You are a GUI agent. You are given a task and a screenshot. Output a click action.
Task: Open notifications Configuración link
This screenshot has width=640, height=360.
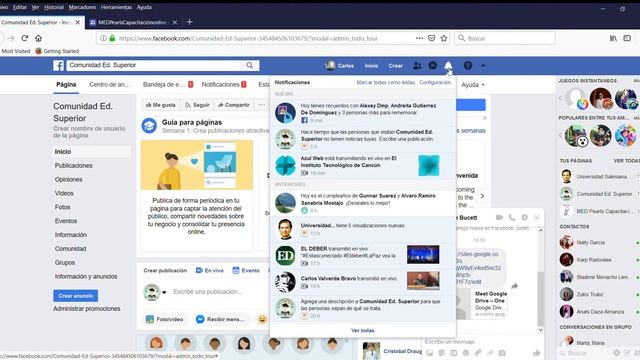435,82
